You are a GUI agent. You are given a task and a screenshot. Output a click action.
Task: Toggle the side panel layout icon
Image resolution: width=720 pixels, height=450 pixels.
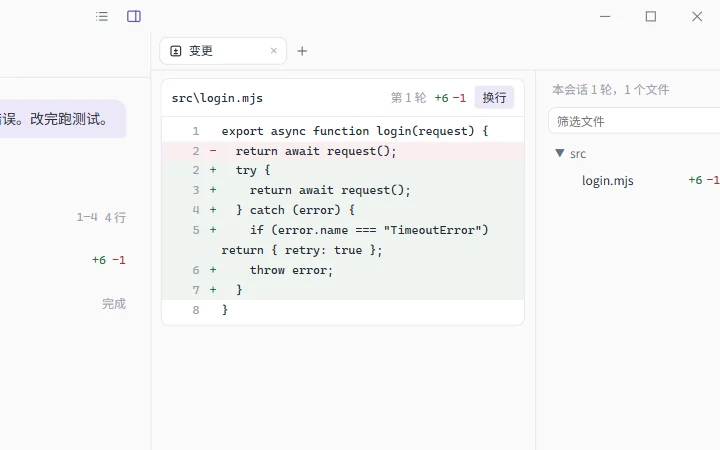pos(134,17)
